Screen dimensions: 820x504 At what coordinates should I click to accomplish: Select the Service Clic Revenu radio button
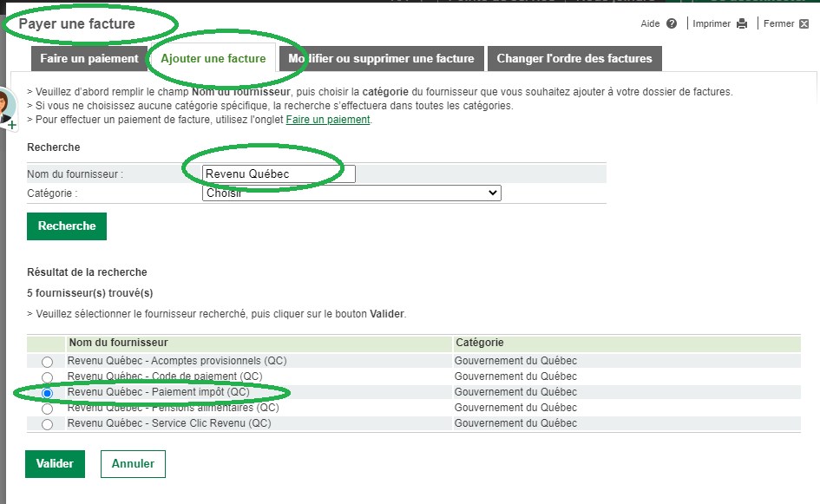click(x=47, y=424)
